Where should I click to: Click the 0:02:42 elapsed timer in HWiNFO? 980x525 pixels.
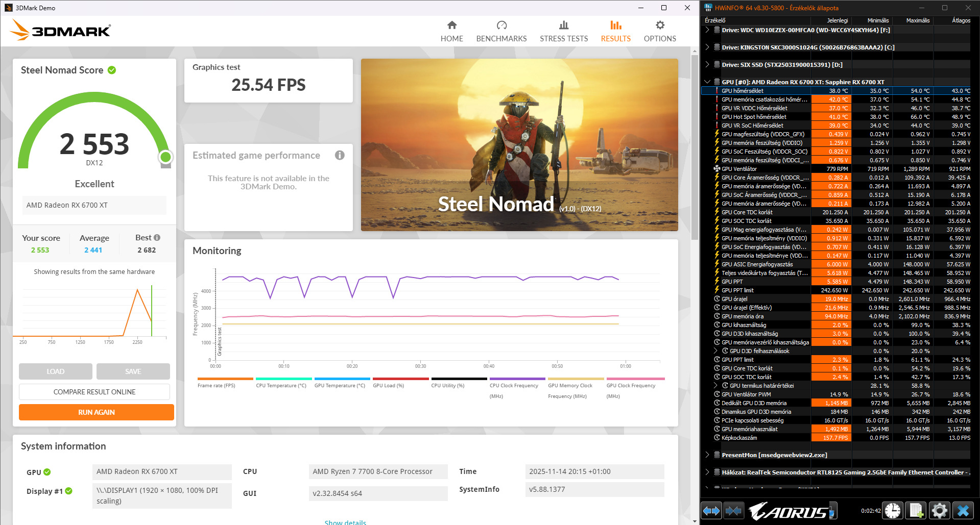tap(871, 510)
